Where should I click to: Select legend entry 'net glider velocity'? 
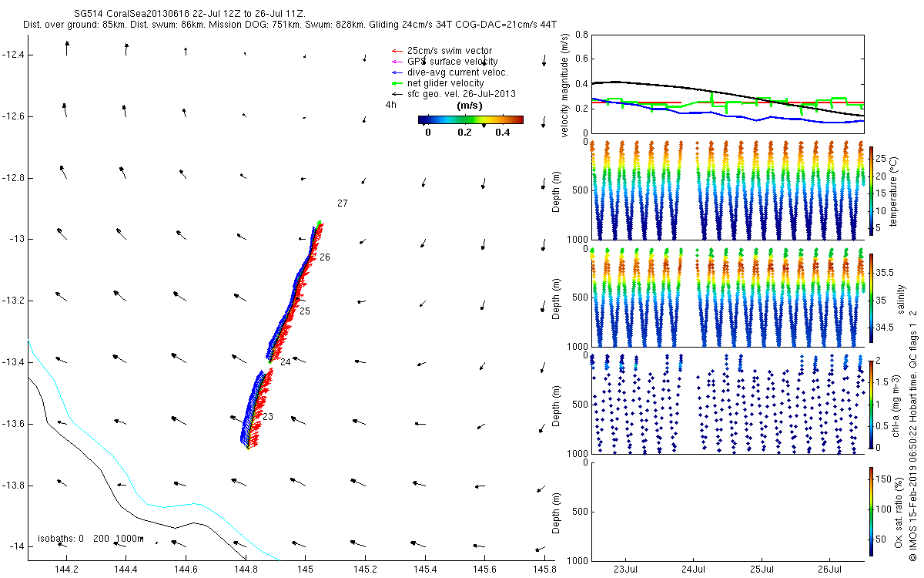pos(438,83)
